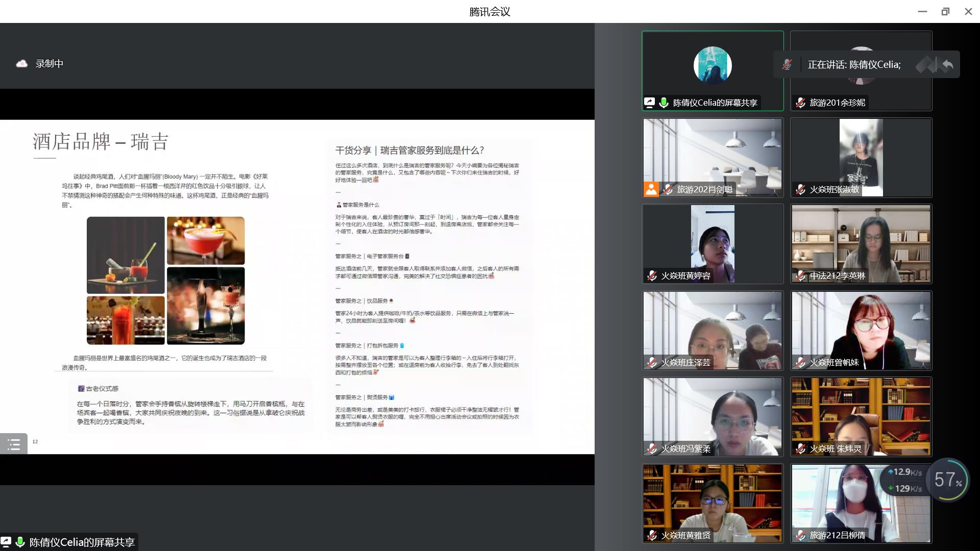
Task: Click muted mic icon of 火焱班 朱炜灵
Action: (x=800, y=449)
